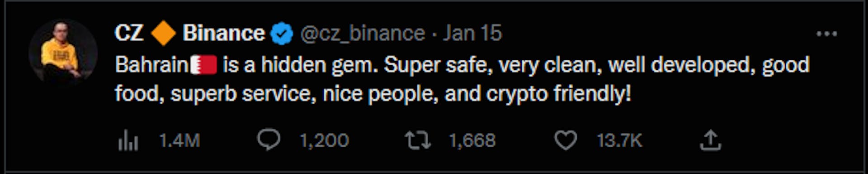The height and width of the screenshot is (174, 868).
Task: Open the Jan 15 timestamp link
Action: pyautogui.click(x=472, y=33)
